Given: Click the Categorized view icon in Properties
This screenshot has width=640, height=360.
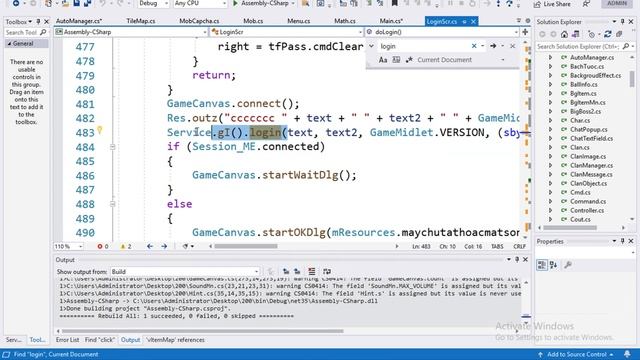Looking at the screenshot, I should click(542, 265).
